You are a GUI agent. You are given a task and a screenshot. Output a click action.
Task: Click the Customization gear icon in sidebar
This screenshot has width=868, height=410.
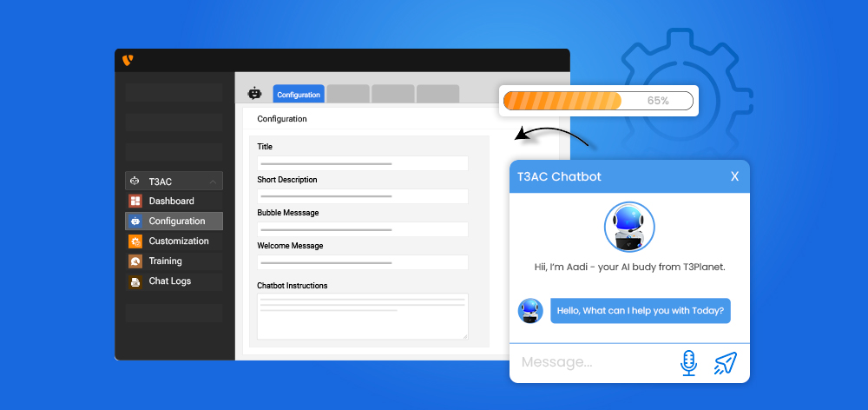point(135,241)
